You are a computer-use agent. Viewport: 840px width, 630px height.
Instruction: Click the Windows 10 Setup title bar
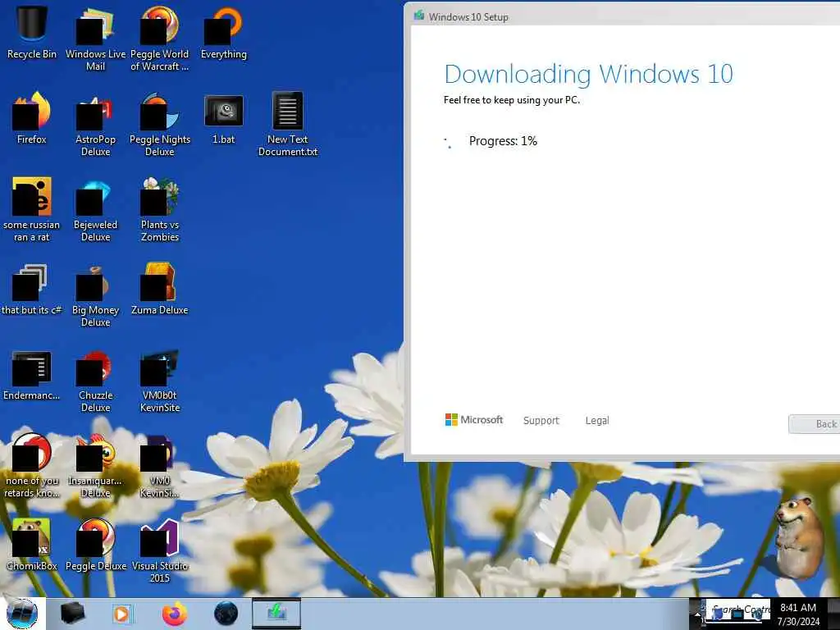click(x=622, y=16)
